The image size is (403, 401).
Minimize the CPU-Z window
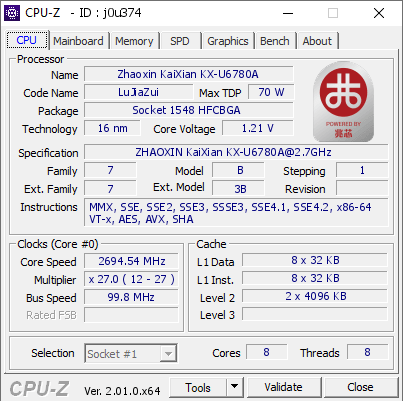coord(288,13)
